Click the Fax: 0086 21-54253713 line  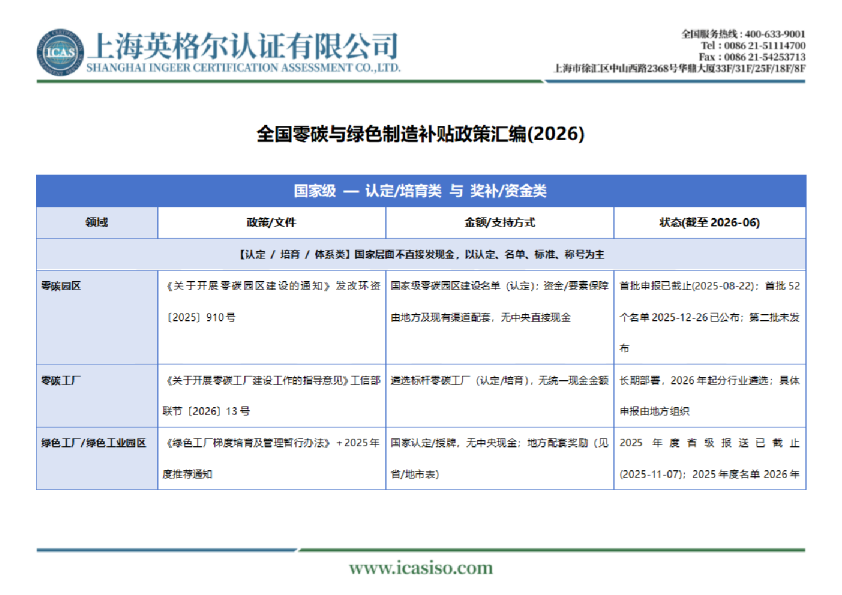(x=752, y=57)
